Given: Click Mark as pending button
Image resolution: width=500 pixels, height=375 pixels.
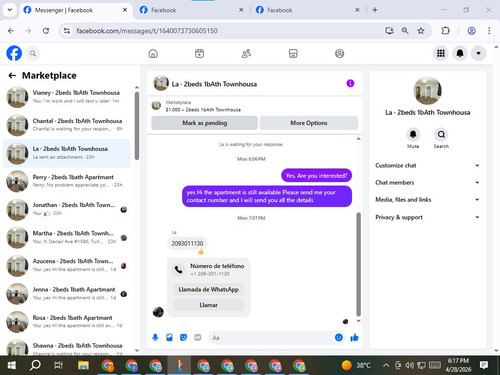Looking at the screenshot, I should click(204, 123).
